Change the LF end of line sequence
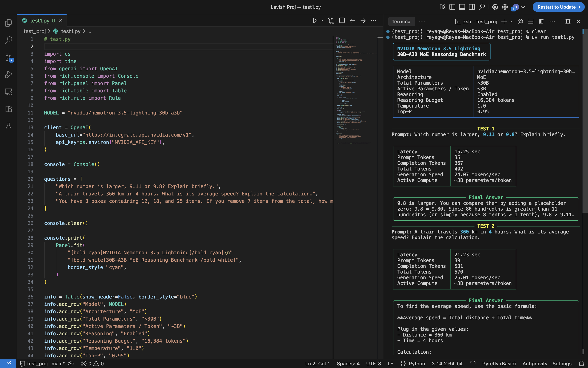The width and height of the screenshot is (588, 368). point(390,364)
